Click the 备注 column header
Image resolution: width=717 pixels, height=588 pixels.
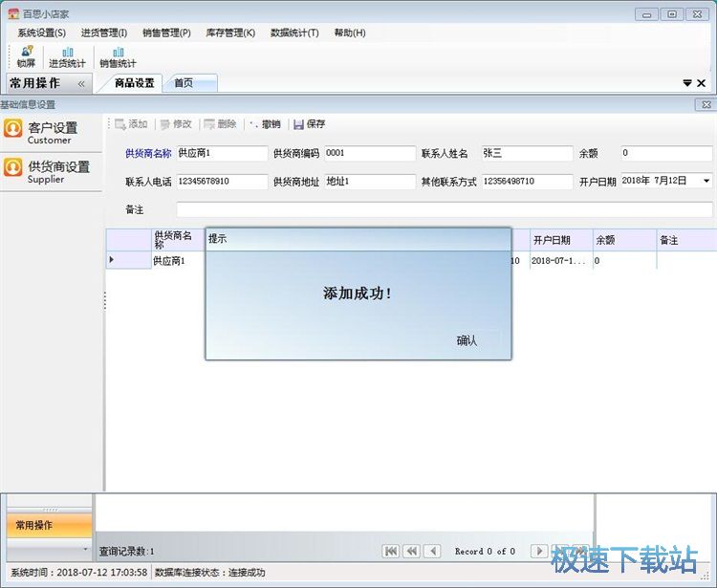pos(686,240)
